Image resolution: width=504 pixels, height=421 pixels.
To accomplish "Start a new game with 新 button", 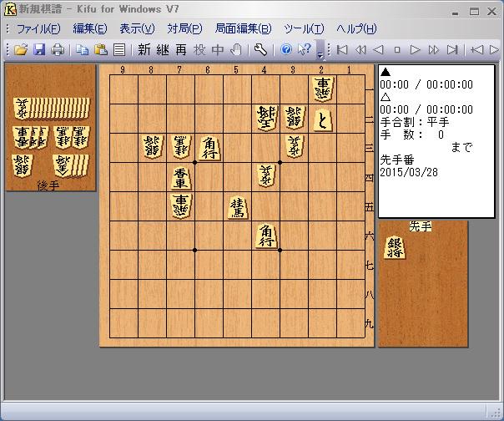I will 144,49.
